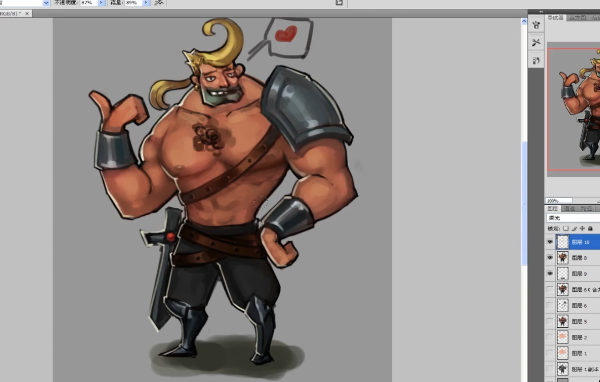
Task: Select layer 图层 8 thumbnail
Action: coord(562,258)
